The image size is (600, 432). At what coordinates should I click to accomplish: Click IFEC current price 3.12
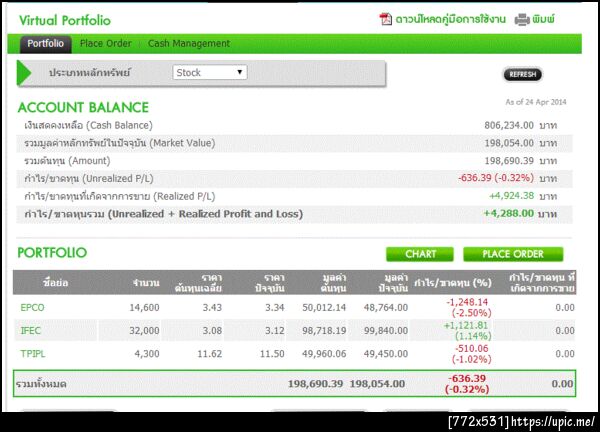tap(275, 331)
